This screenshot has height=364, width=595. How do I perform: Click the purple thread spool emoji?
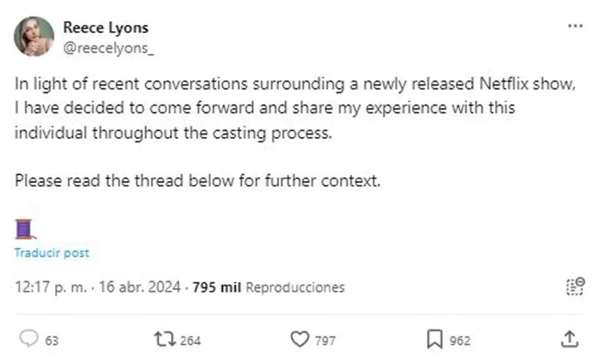pyautogui.click(x=24, y=229)
